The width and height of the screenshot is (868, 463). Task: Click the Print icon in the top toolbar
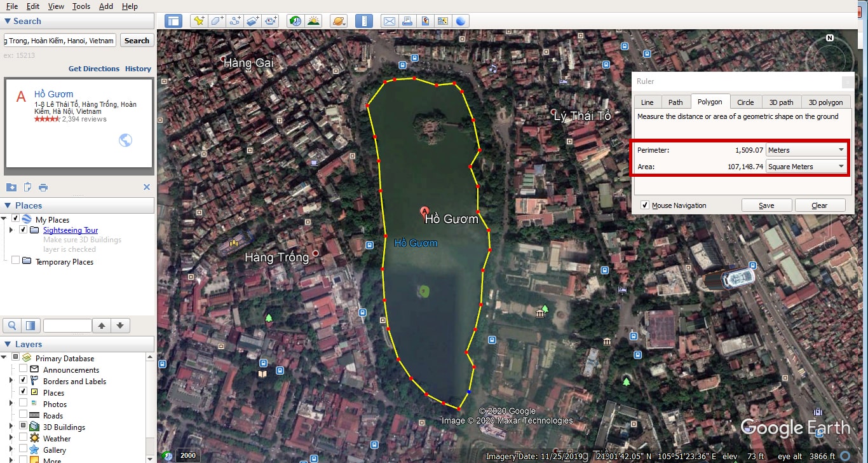click(407, 21)
